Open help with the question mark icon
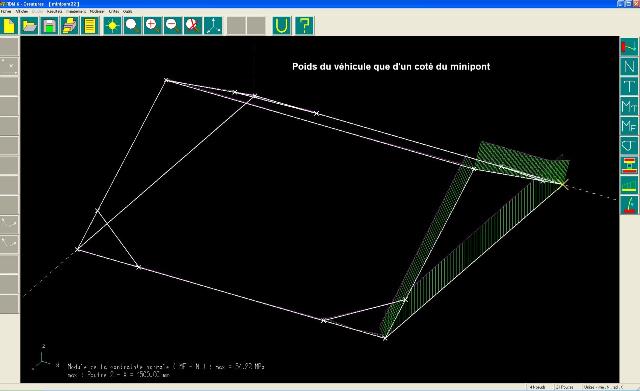 (304, 26)
